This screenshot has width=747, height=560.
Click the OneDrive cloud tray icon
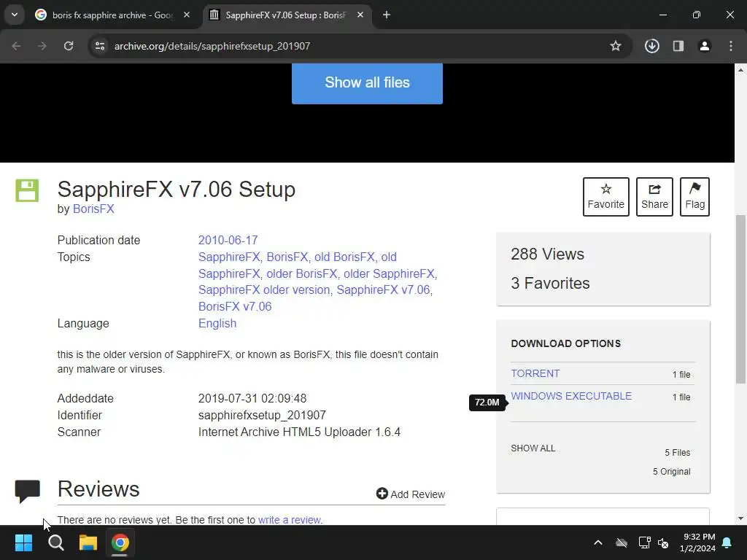(622, 542)
